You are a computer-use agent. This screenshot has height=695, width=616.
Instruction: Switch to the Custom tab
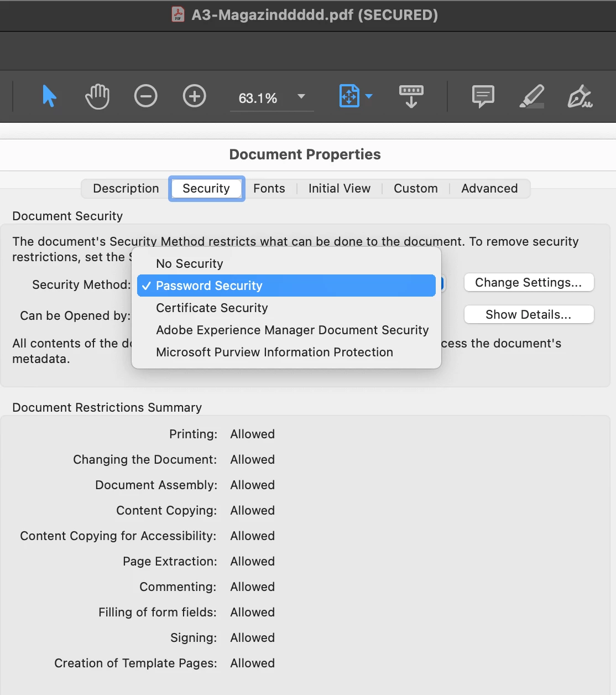tap(416, 188)
